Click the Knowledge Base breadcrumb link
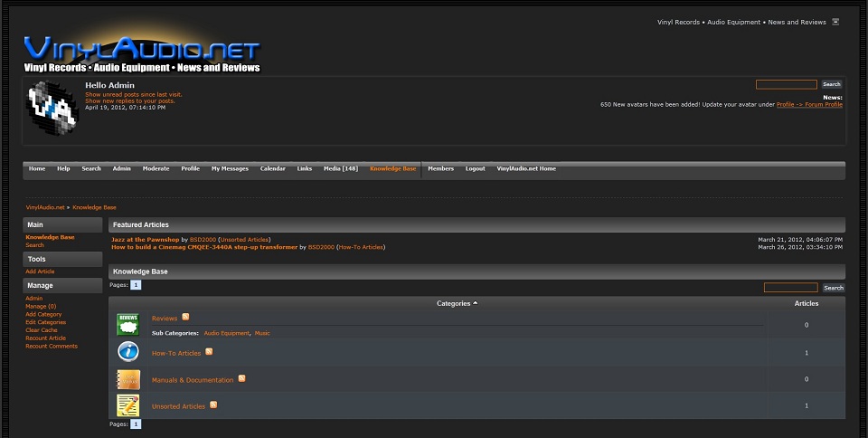Screen dimensions: 868x438 pos(95,207)
